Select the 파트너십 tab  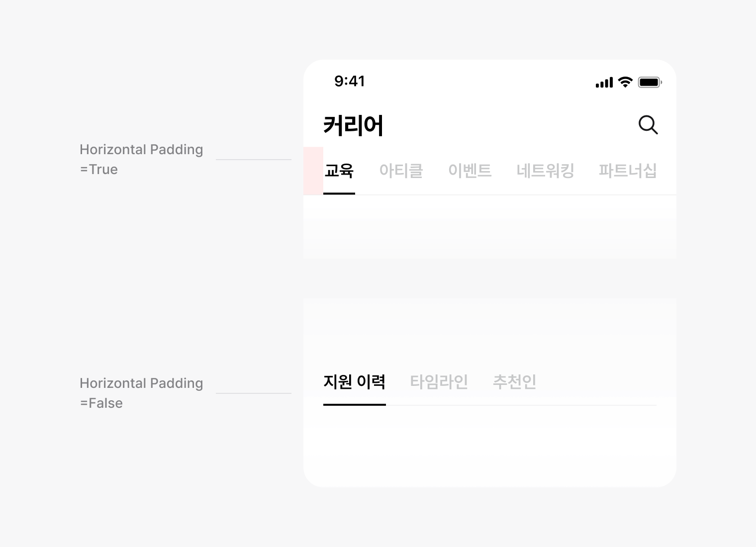[628, 171]
